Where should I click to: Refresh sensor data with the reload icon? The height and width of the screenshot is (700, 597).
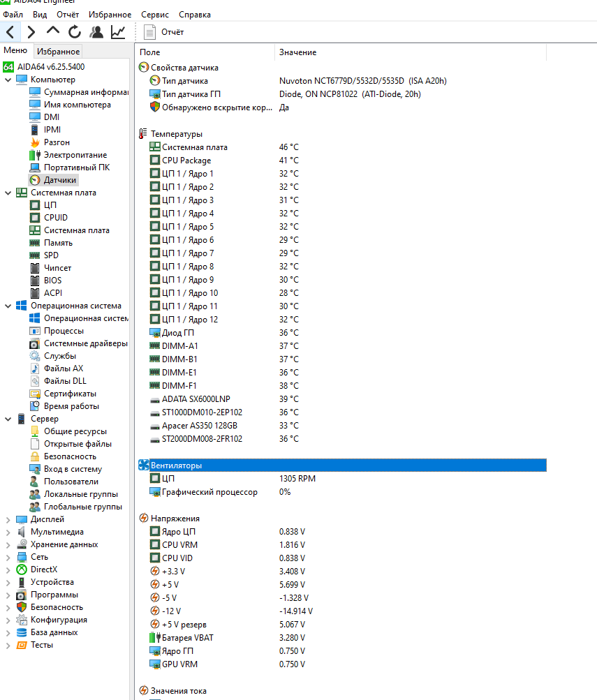pos(75,32)
